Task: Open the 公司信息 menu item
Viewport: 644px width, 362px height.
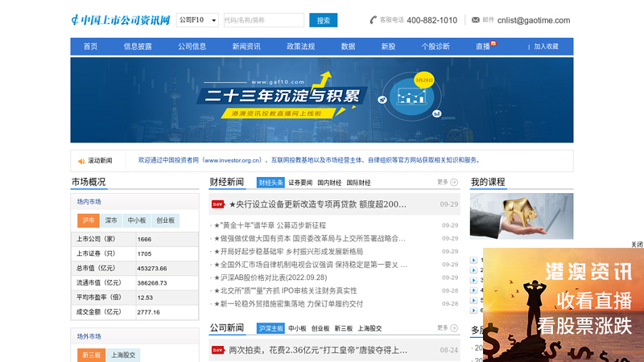Action: click(192, 47)
